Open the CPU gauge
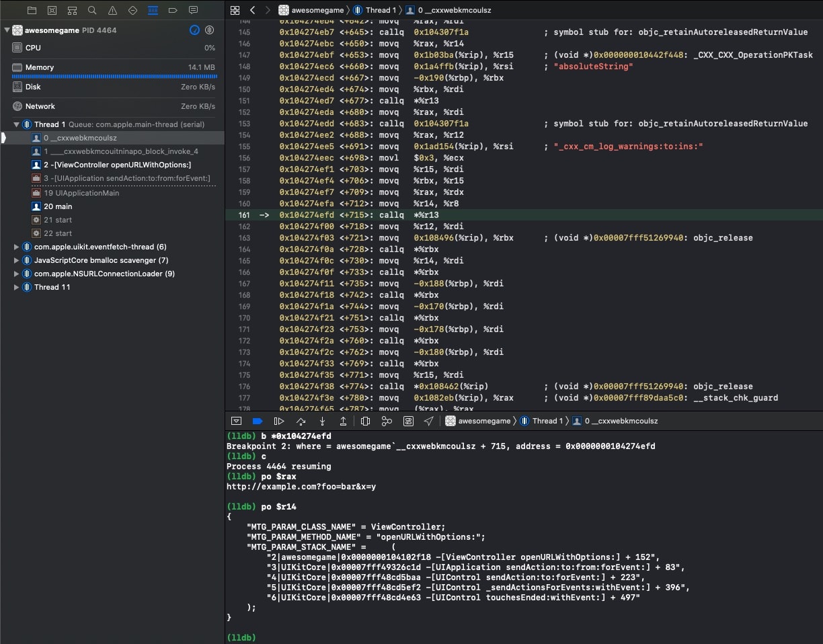Screen dimensions: 823x644 tap(112, 48)
